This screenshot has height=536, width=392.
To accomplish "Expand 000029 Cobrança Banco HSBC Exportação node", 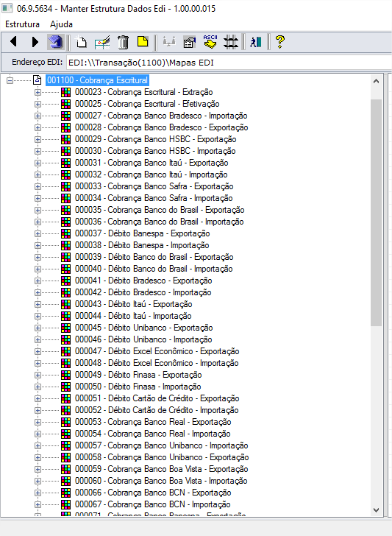I will pos(38,139).
